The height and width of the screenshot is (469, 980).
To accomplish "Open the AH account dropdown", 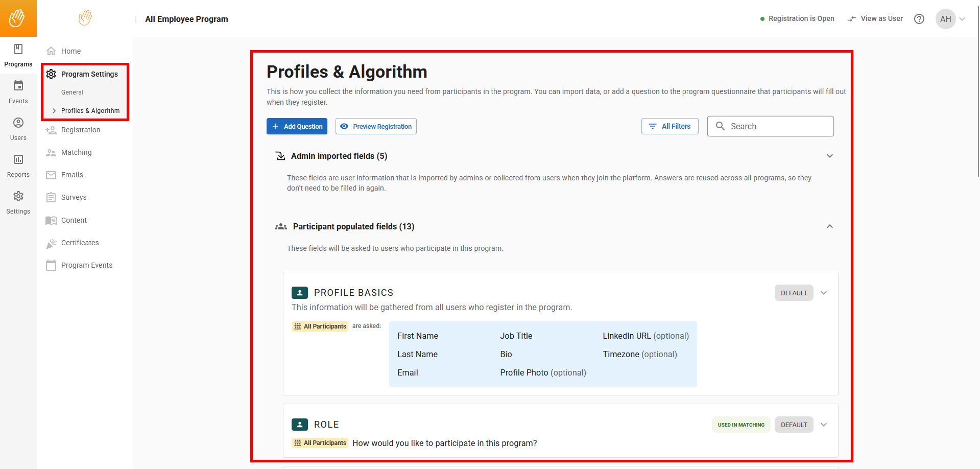I will tap(951, 19).
